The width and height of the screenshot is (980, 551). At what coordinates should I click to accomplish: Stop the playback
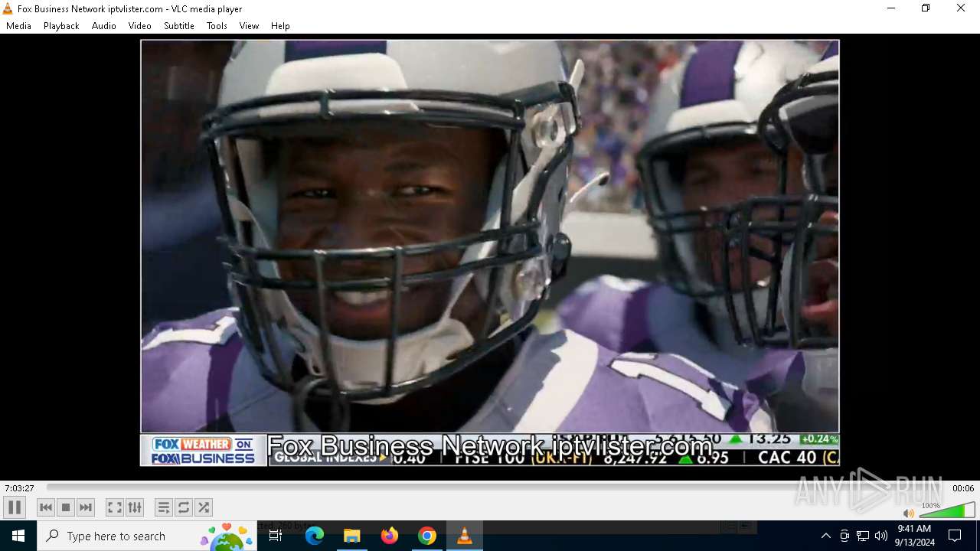pyautogui.click(x=66, y=507)
